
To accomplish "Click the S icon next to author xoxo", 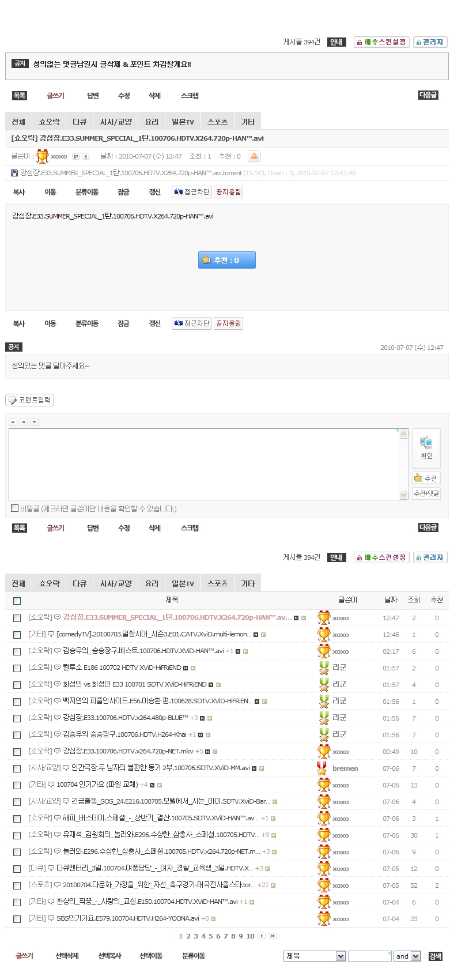I will coord(86,156).
